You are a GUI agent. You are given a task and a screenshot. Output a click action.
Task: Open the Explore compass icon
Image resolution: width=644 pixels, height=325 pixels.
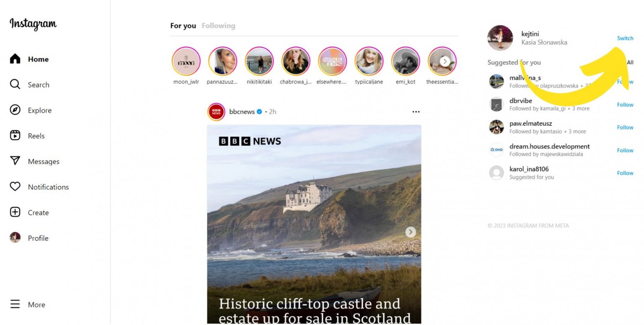click(x=15, y=110)
